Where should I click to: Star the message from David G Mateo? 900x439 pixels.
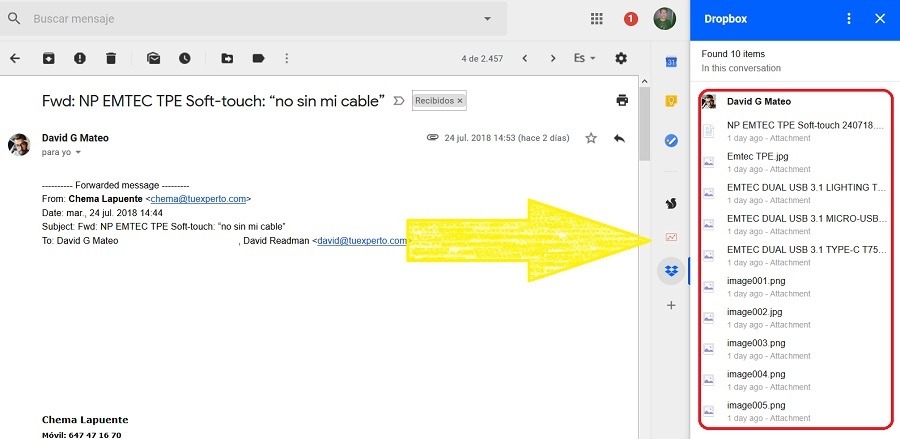[x=591, y=138]
